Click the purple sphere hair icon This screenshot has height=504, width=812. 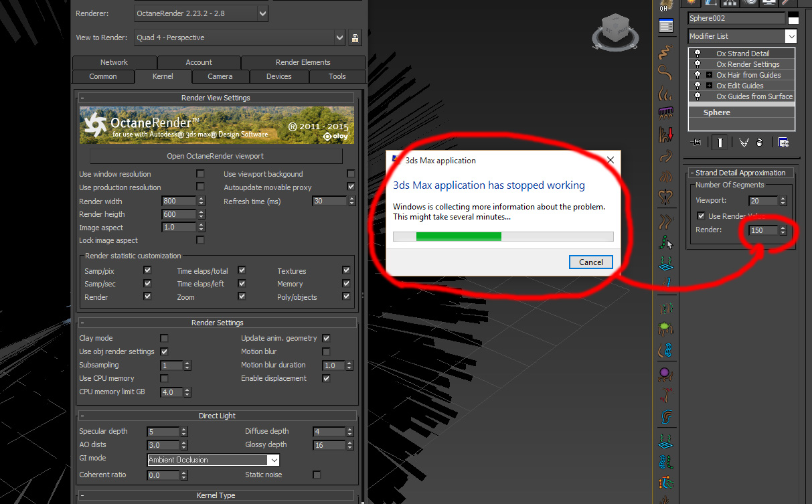pos(665,373)
